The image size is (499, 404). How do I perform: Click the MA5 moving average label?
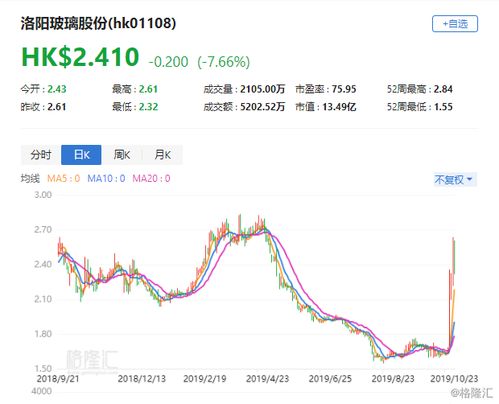click(63, 179)
